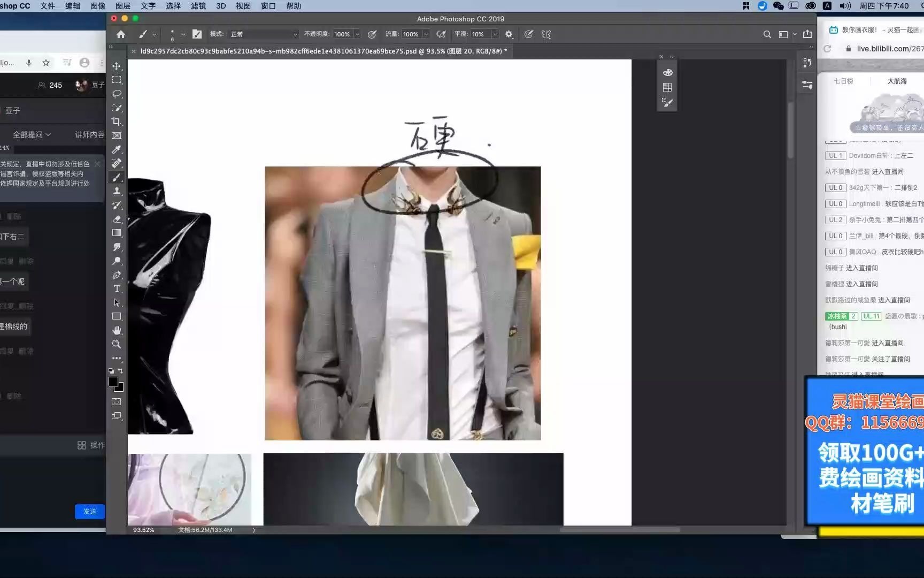Click the background color swatch
Screen dimensions: 924x578
(120, 388)
